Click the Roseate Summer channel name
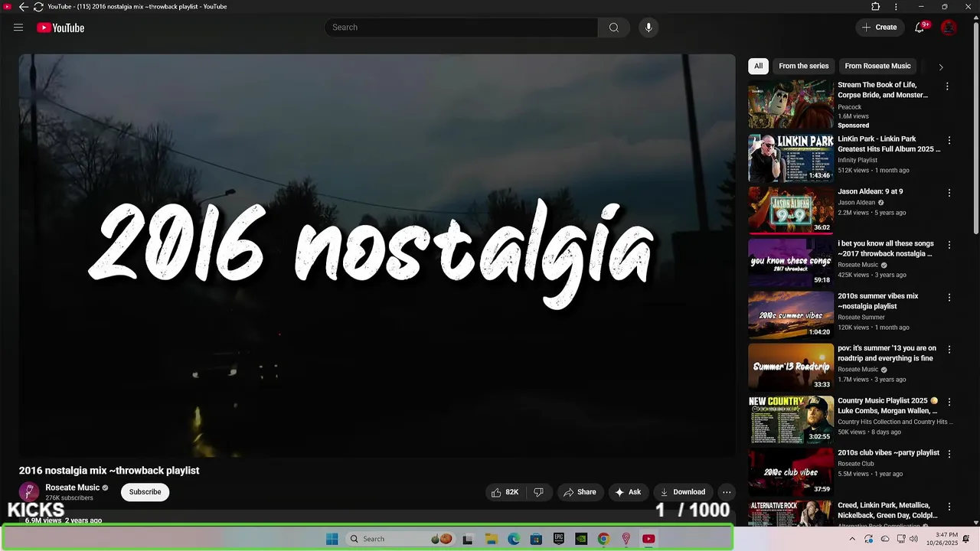 coord(861,317)
